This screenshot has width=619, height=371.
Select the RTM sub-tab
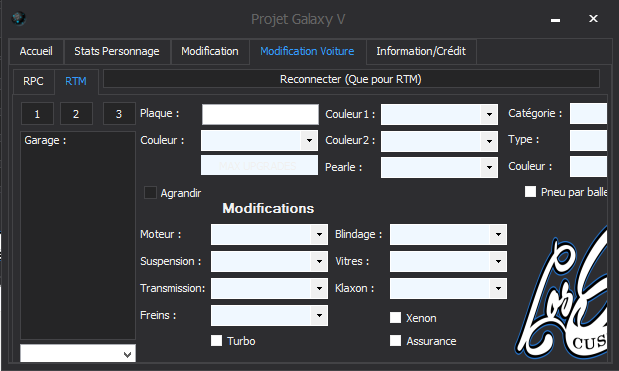(x=76, y=81)
